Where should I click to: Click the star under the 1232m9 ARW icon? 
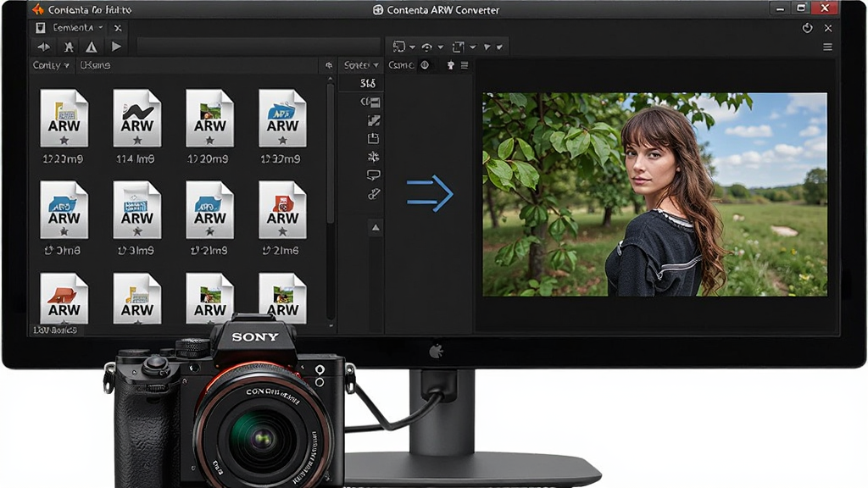pyautogui.click(x=283, y=141)
